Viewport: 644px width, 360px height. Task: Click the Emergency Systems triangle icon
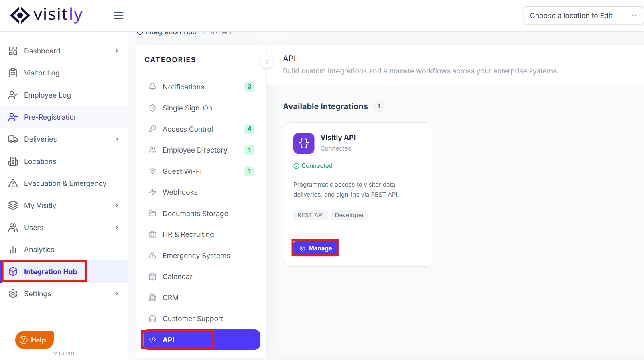tap(152, 255)
